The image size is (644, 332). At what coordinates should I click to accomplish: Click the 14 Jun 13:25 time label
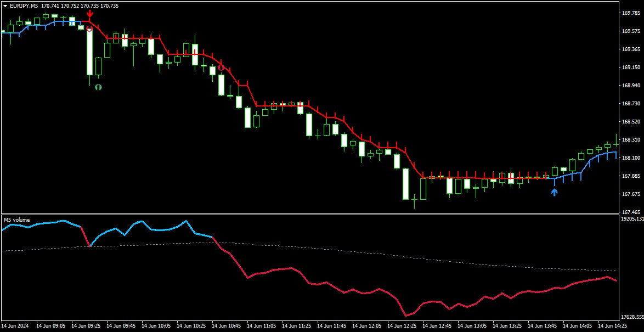(509, 326)
